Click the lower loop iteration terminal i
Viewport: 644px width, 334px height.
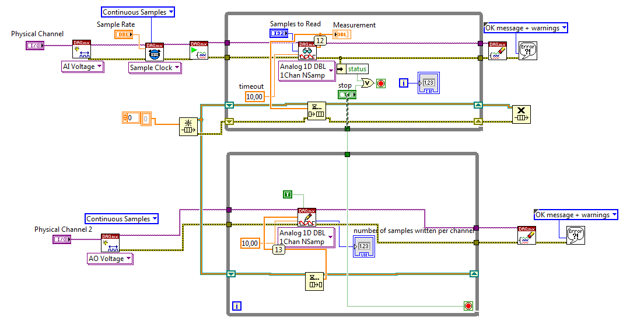point(237,305)
